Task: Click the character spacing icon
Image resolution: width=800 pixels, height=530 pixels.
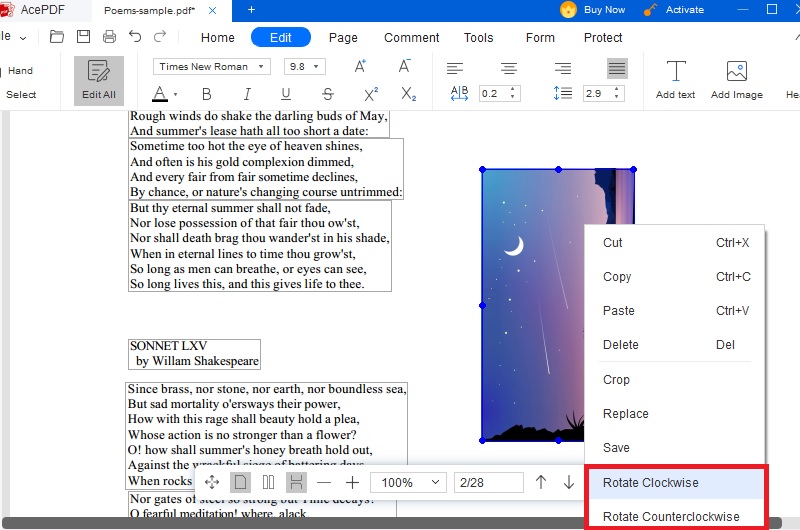Action: click(459, 93)
